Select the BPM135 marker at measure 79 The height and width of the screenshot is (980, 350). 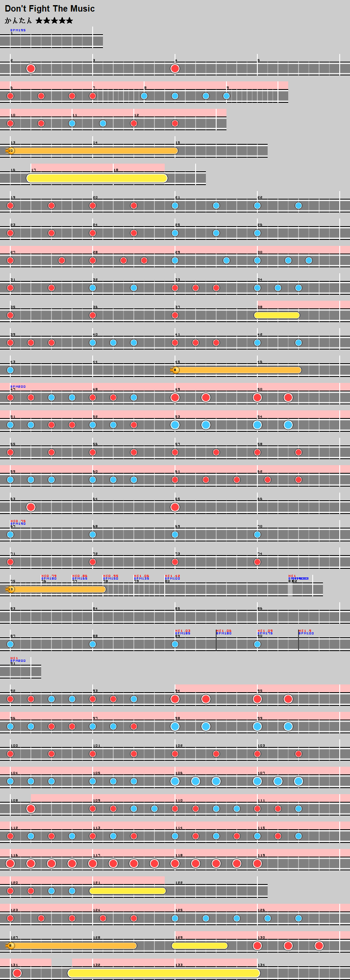tap(142, 579)
